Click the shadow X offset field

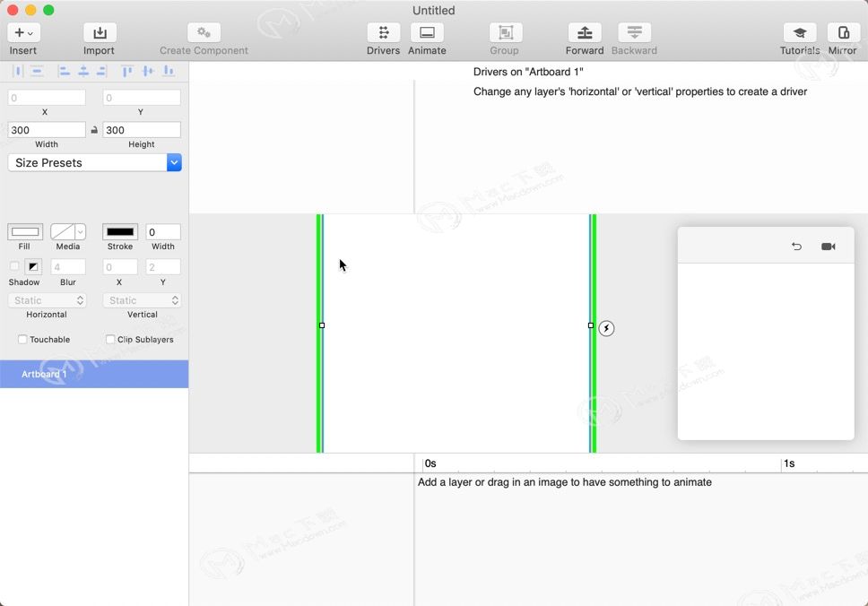(120, 267)
